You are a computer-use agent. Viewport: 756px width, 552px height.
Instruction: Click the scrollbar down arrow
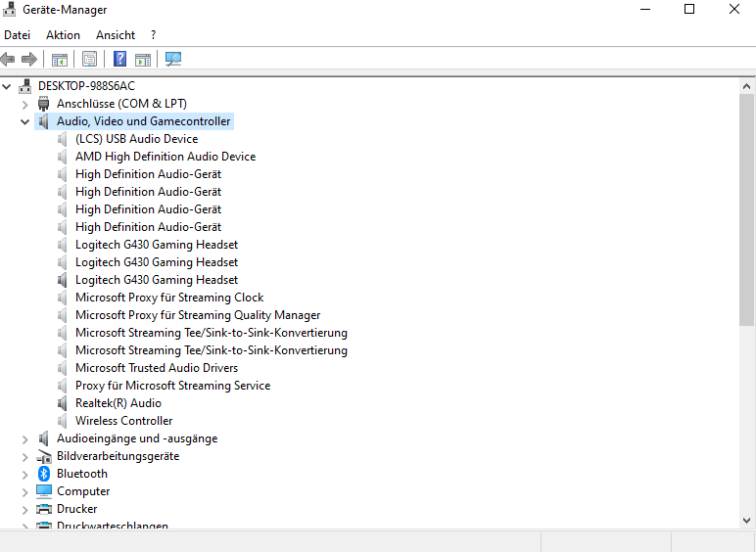tap(747, 521)
